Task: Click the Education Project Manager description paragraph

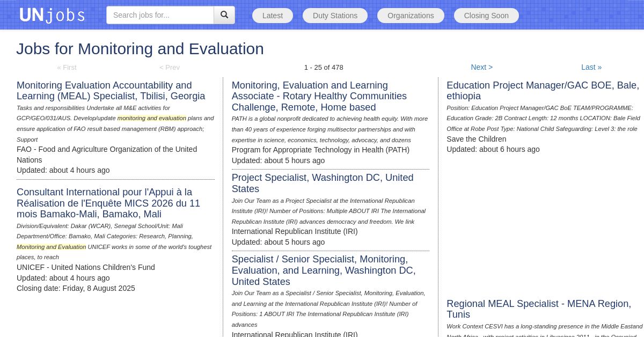Action: pyautogui.click(x=543, y=118)
